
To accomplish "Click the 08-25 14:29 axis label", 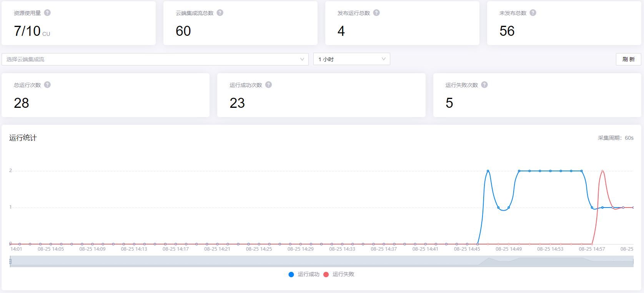I will [301, 249].
